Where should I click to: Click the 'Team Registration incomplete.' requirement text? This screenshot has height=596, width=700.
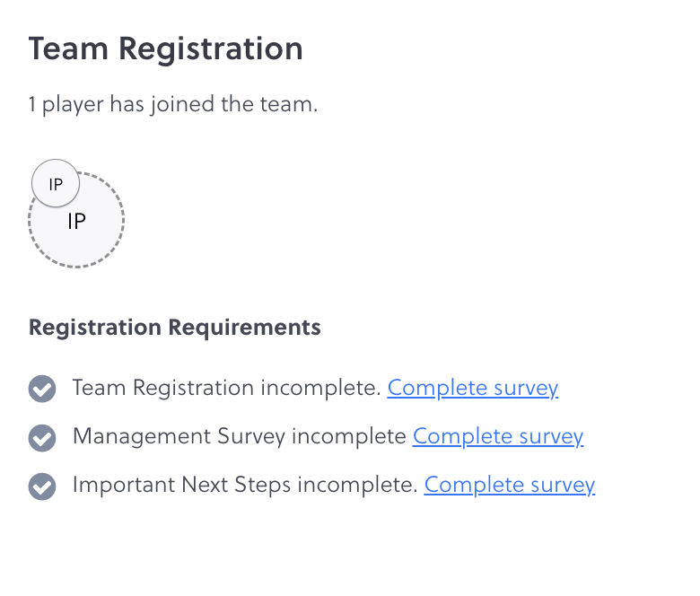pyautogui.click(x=226, y=389)
